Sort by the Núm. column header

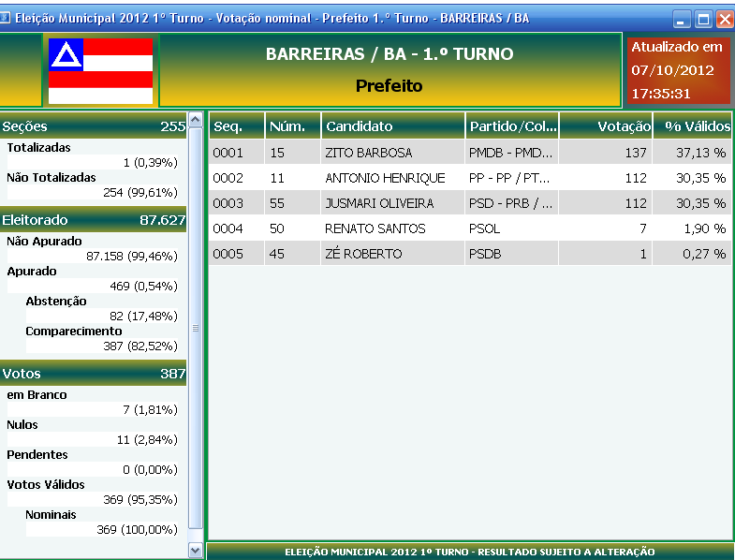(x=292, y=126)
